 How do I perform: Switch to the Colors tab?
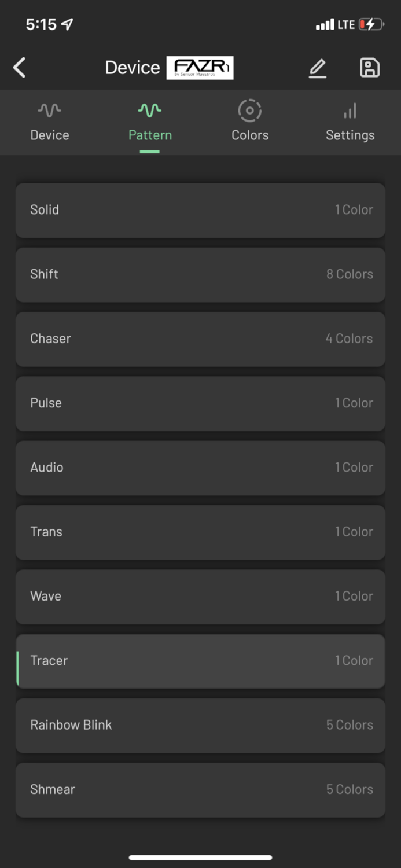pos(249,122)
